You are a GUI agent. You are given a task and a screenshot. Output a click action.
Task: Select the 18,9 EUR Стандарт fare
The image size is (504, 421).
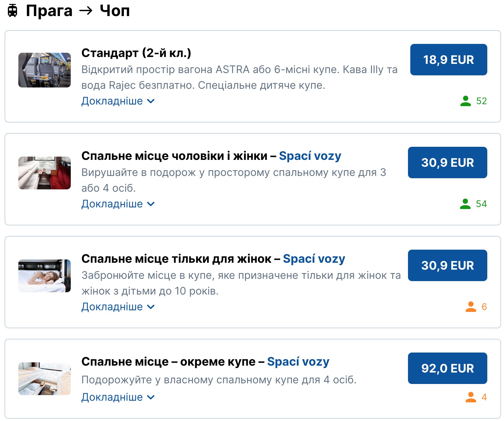pyautogui.click(x=448, y=60)
